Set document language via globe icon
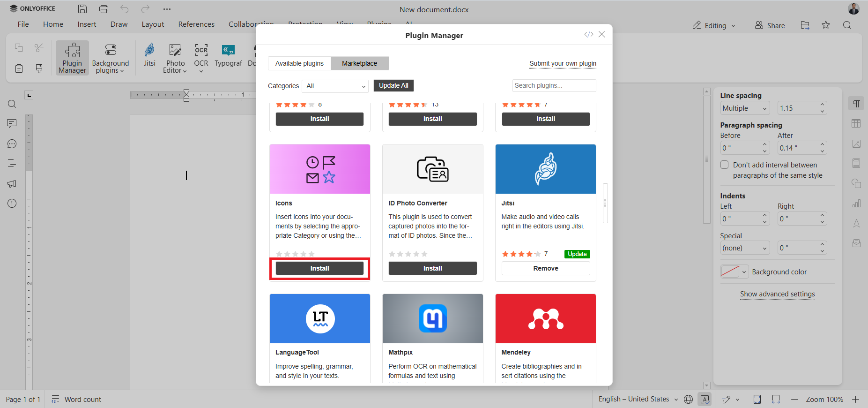Image resolution: width=868 pixels, height=408 pixels. pyautogui.click(x=688, y=399)
